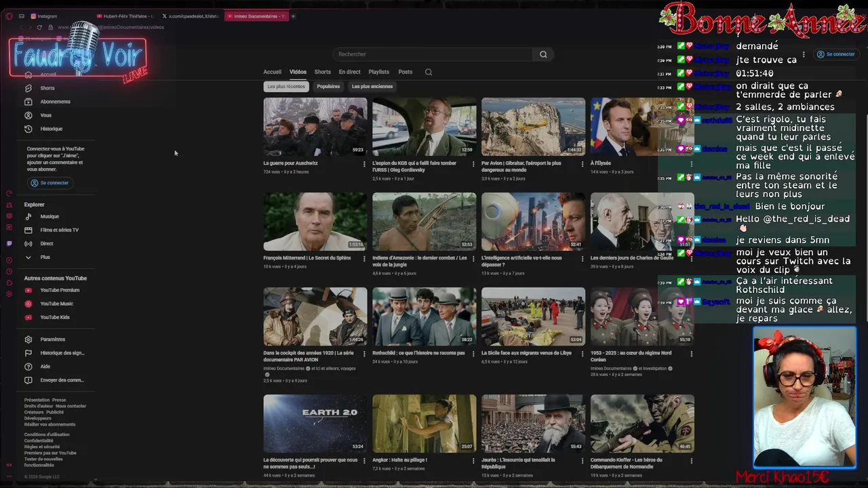Open YouTube Music link
This screenshot has height=488, width=868.
pos(56,304)
